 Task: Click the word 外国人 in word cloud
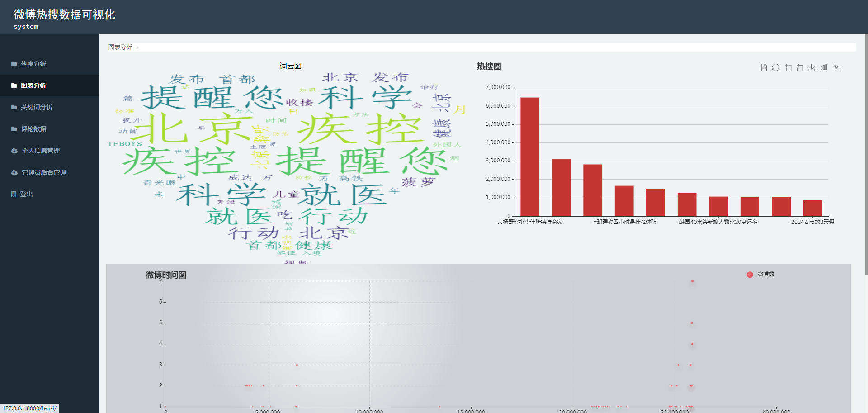point(447,145)
